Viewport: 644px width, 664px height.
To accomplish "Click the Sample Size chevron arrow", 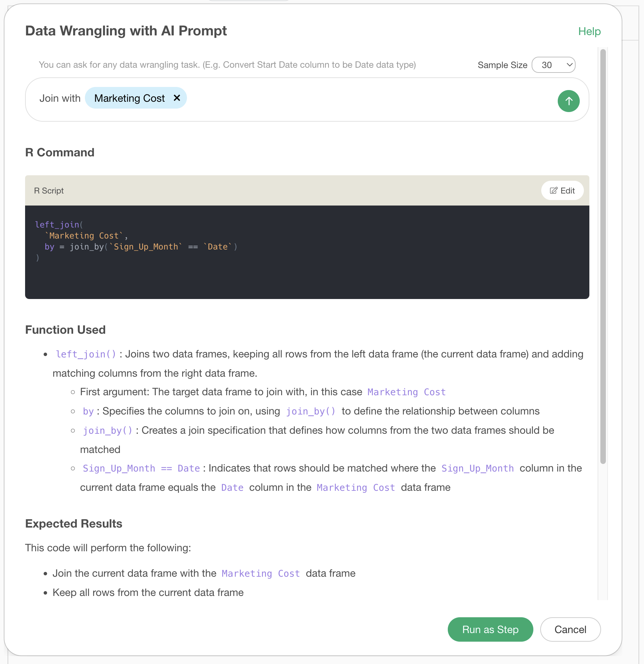I will click(x=569, y=65).
